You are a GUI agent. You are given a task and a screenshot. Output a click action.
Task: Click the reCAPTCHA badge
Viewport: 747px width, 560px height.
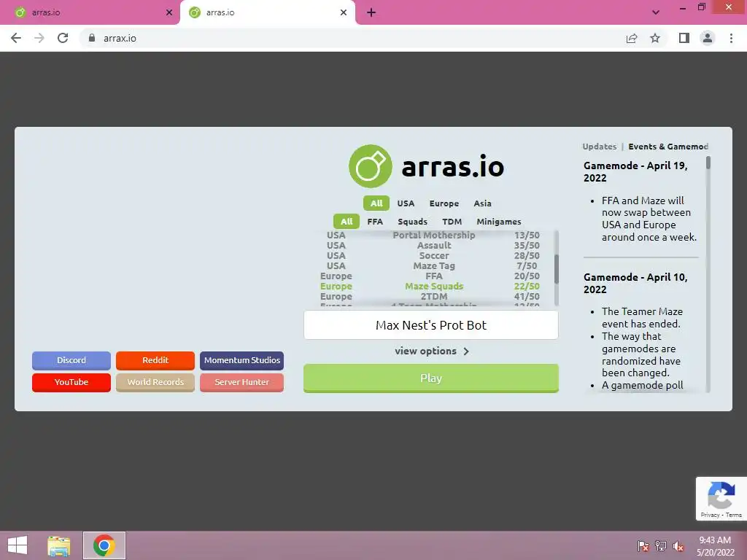(721, 499)
